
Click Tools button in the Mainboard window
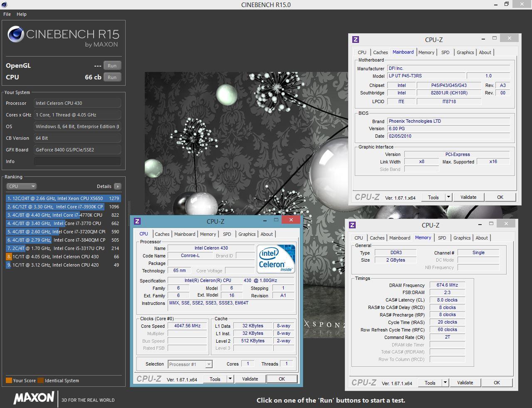(433, 197)
